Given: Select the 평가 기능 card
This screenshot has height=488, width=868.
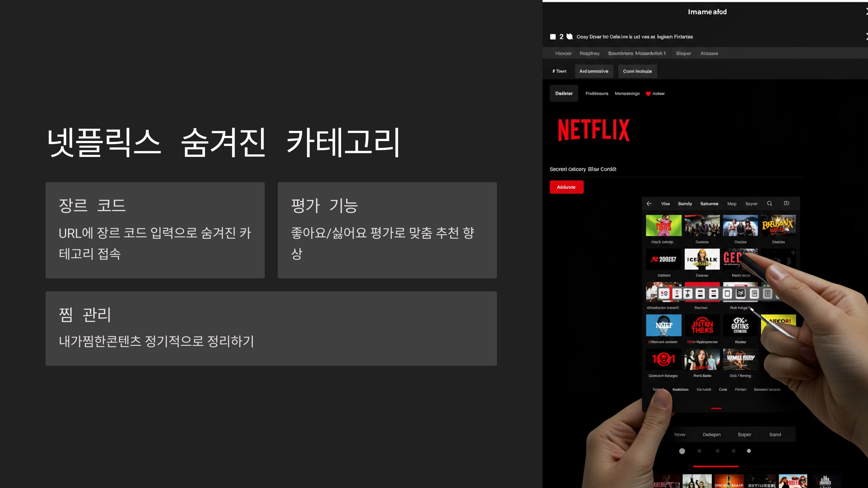Looking at the screenshot, I should 387,230.
